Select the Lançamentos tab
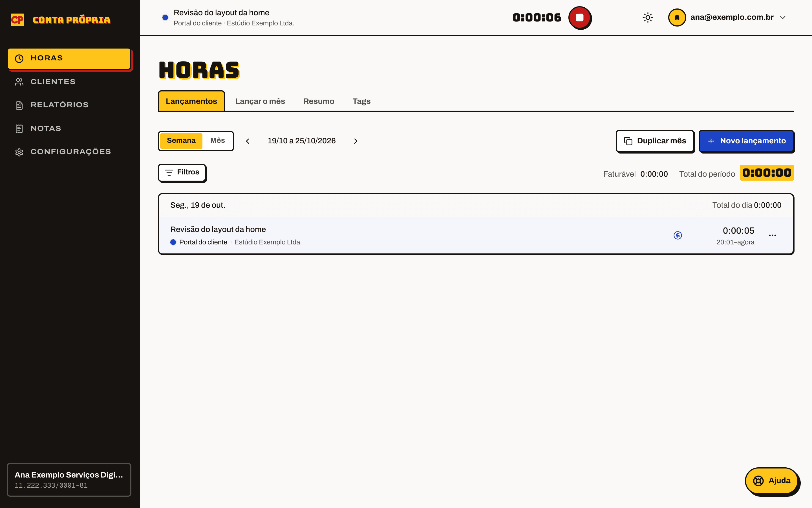This screenshot has width=812, height=508. click(x=191, y=101)
